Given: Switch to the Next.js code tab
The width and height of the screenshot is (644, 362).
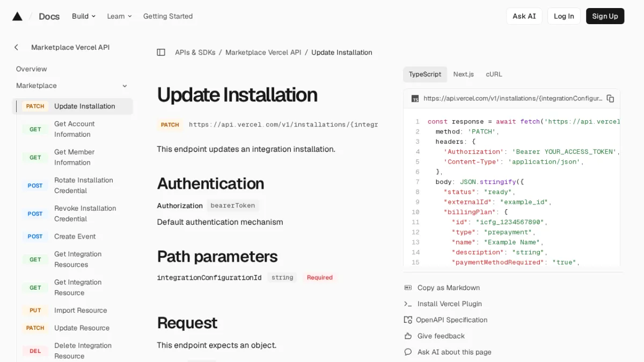Looking at the screenshot, I should point(464,74).
